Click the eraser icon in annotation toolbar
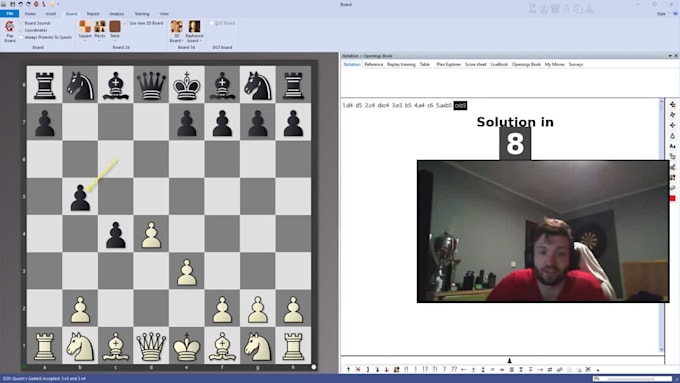680x383 pixels. pos(559,370)
